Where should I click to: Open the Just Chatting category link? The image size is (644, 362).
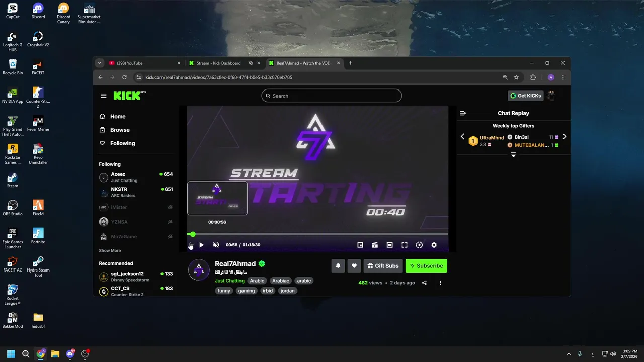click(229, 281)
